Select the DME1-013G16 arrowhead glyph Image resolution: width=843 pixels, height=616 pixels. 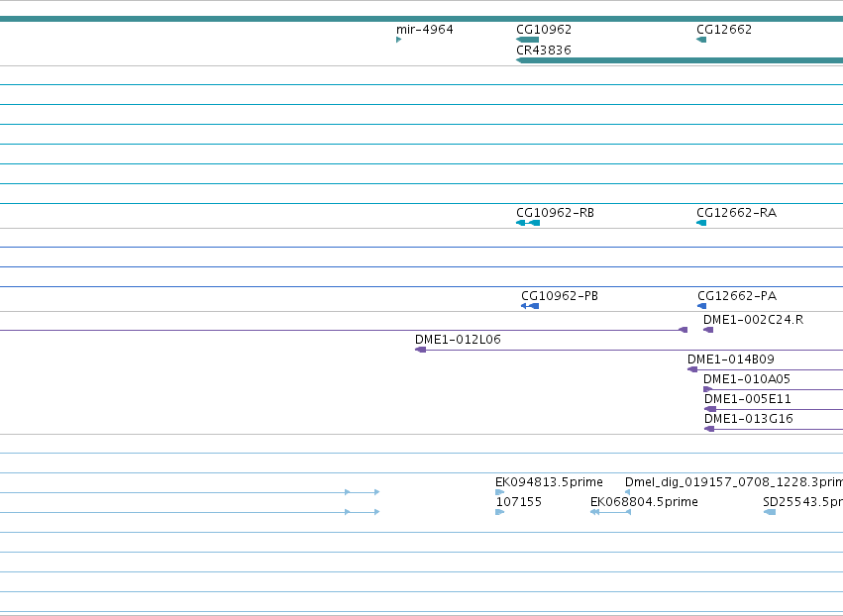pos(709,430)
